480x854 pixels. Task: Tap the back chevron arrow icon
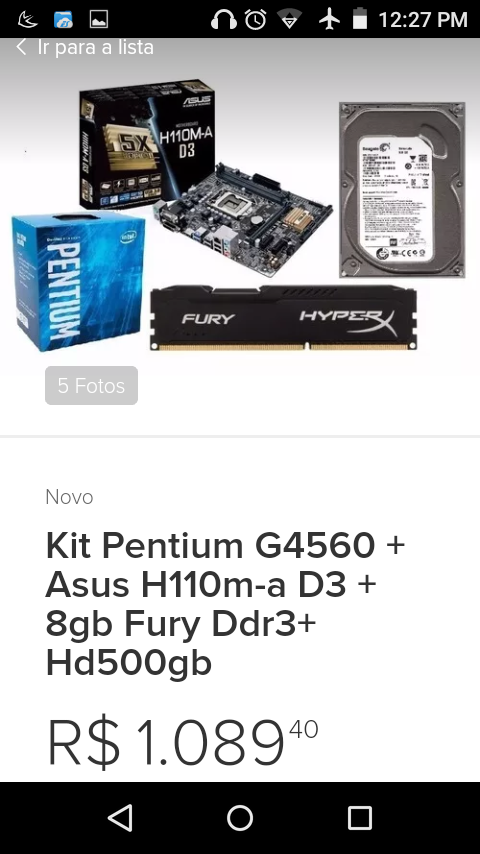[21, 47]
